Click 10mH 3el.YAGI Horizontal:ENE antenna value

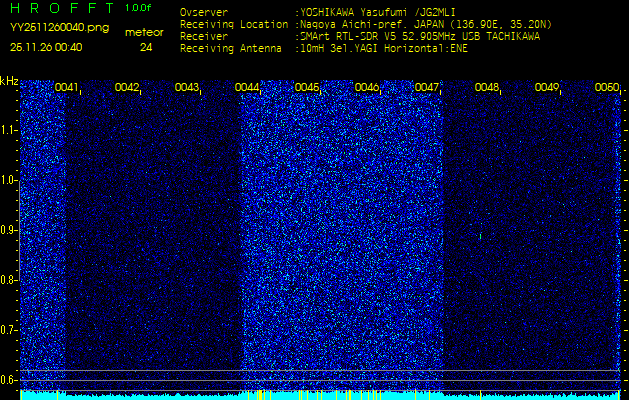(383, 49)
